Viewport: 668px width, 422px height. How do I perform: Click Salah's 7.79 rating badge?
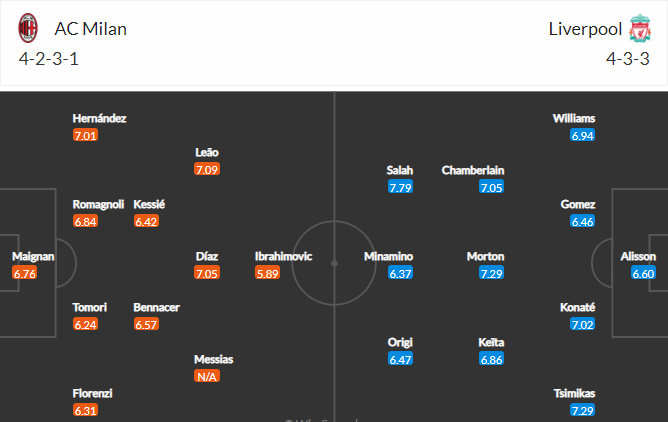point(400,187)
